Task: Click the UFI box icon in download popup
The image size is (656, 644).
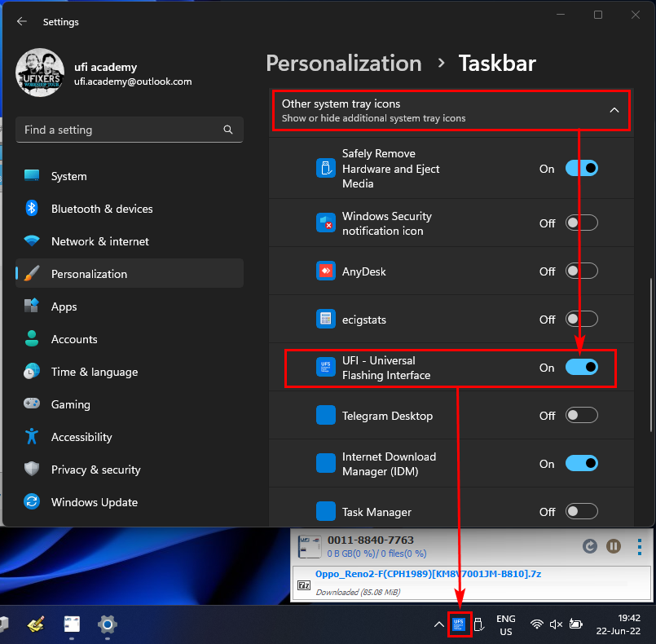Action: coord(310,546)
